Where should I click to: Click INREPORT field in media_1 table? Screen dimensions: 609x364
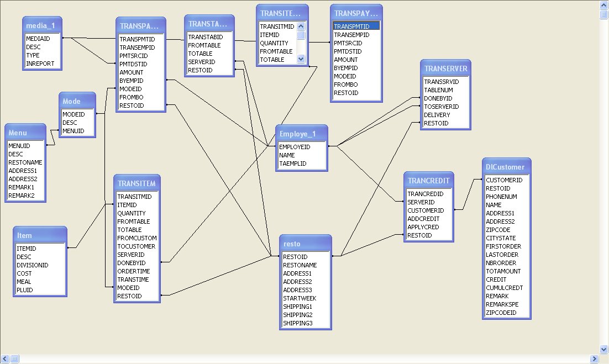pos(40,64)
